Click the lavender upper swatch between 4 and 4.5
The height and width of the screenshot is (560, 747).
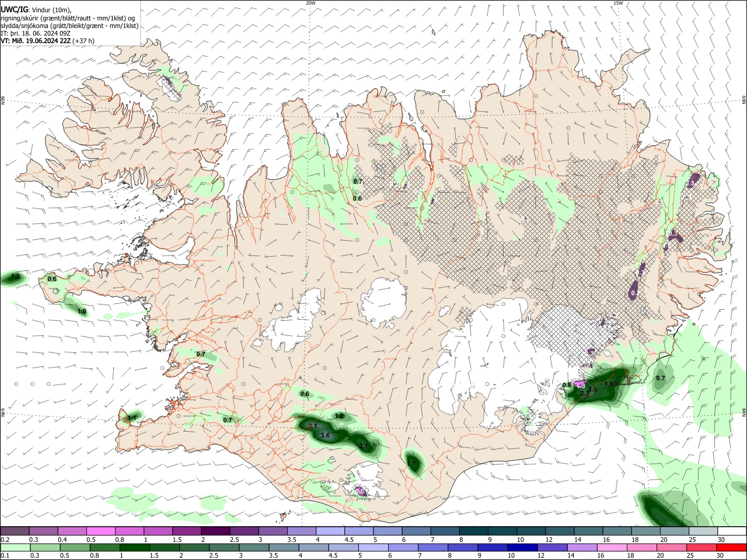[x=330, y=531]
